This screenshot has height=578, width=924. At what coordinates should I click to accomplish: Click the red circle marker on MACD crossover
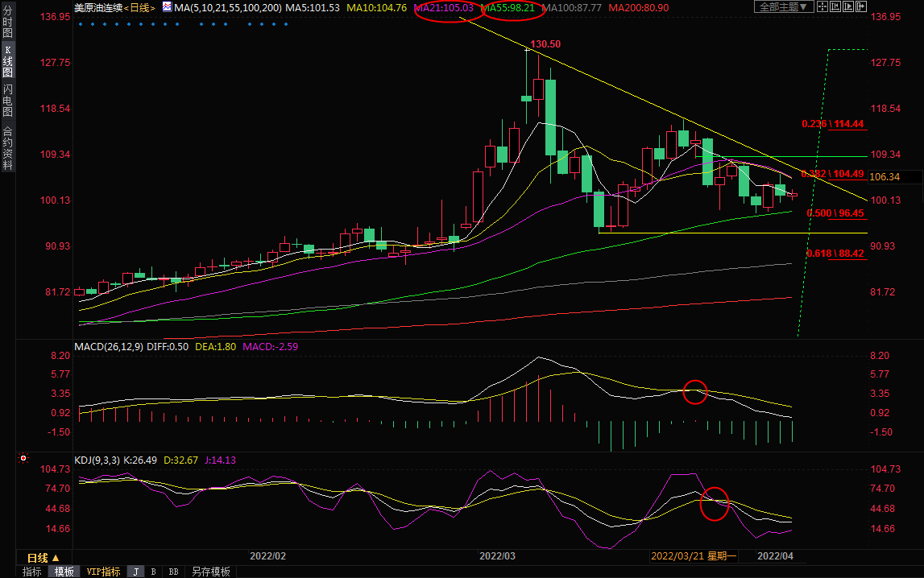tap(694, 392)
